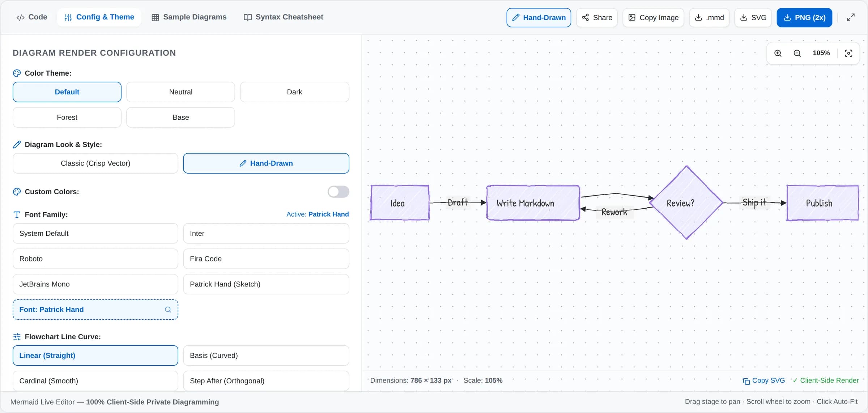Viewport: 868px width, 413px height.
Task: Open the Sample Diagrams tab
Action: click(x=189, y=17)
